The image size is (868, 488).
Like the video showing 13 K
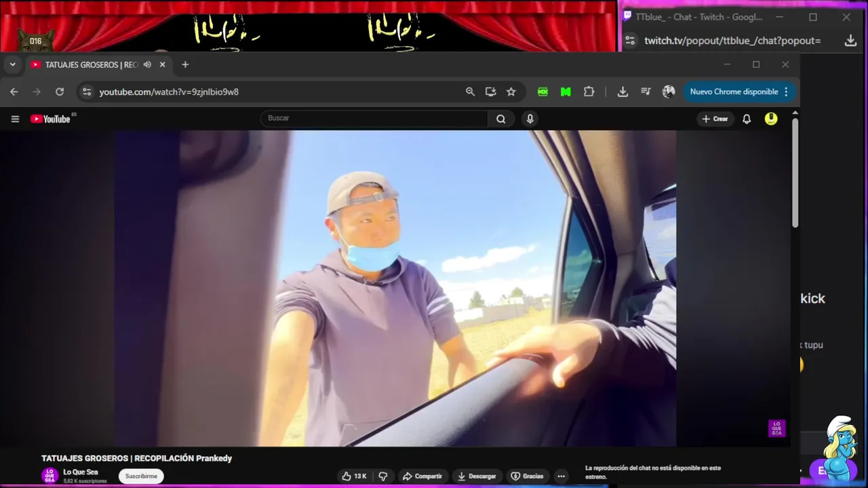(354, 476)
